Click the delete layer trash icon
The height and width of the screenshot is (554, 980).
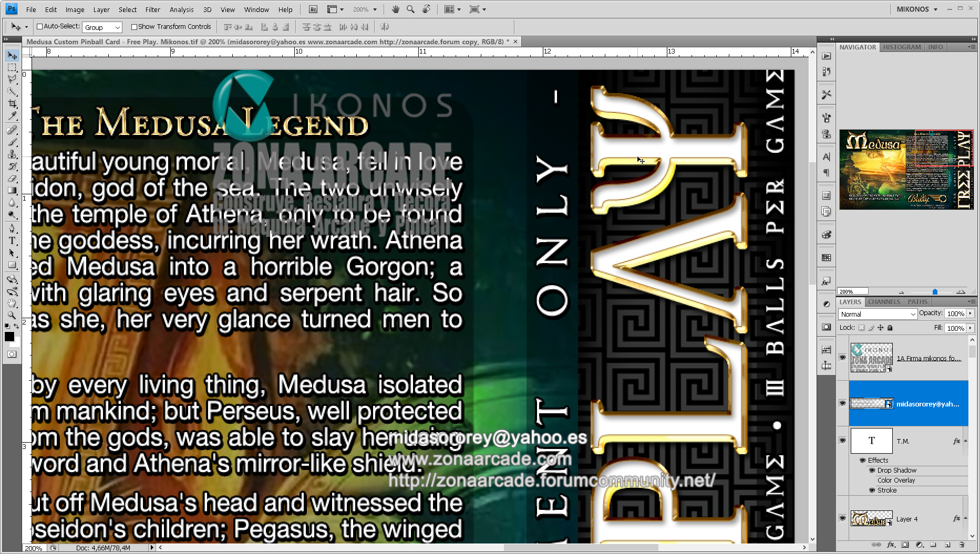[962, 545]
